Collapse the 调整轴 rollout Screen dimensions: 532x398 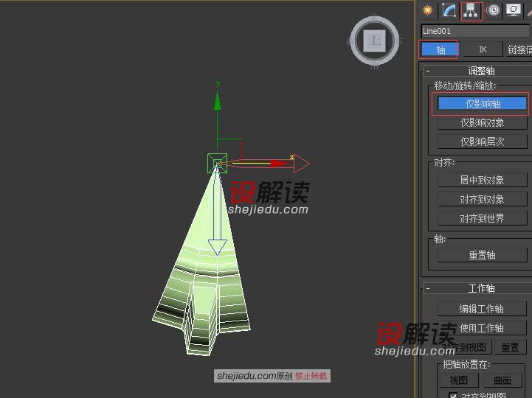(x=429, y=71)
